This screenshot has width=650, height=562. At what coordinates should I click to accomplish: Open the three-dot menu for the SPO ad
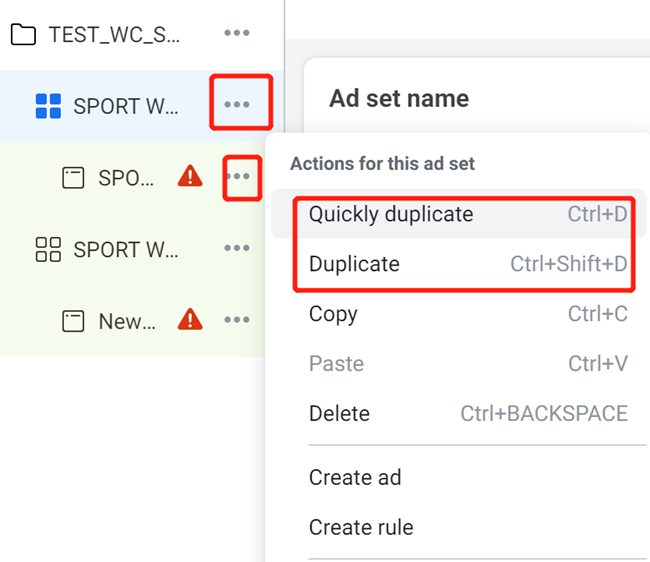coord(239,177)
